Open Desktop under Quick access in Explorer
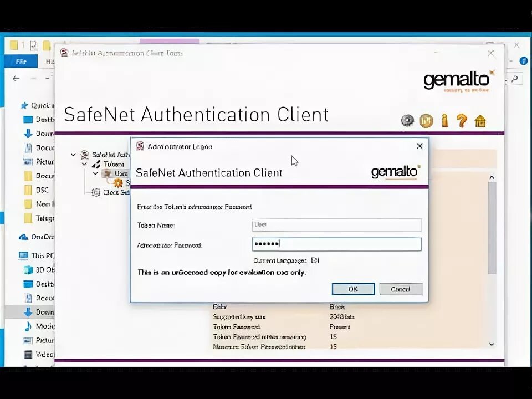 point(39,120)
